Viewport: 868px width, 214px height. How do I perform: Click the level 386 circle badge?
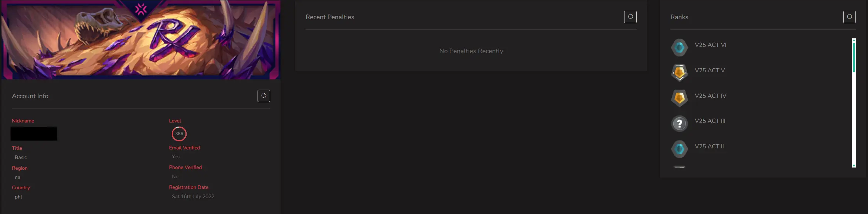coord(179,134)
